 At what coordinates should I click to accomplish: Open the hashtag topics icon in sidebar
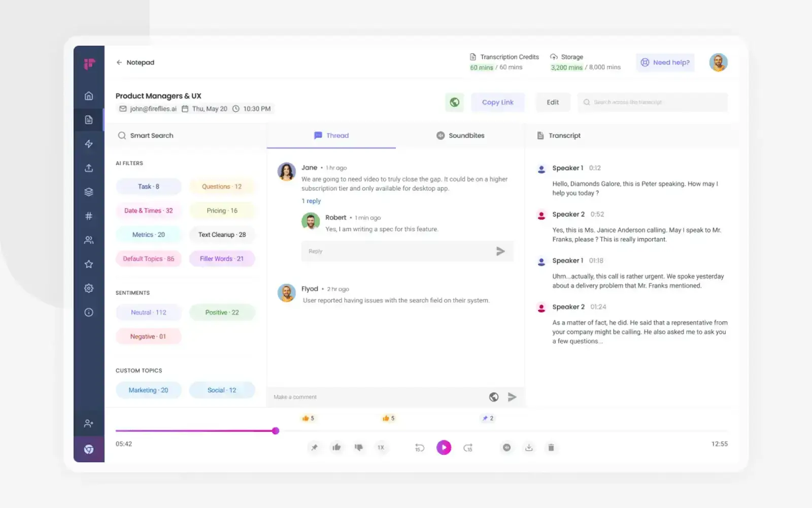coord(89,216)
